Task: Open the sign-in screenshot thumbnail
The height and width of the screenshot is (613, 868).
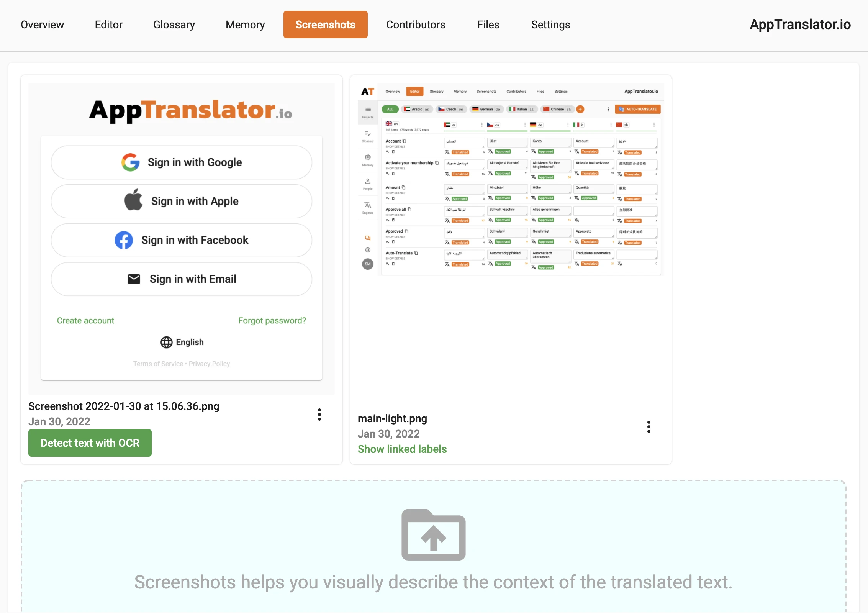Action: pos(182,238)
